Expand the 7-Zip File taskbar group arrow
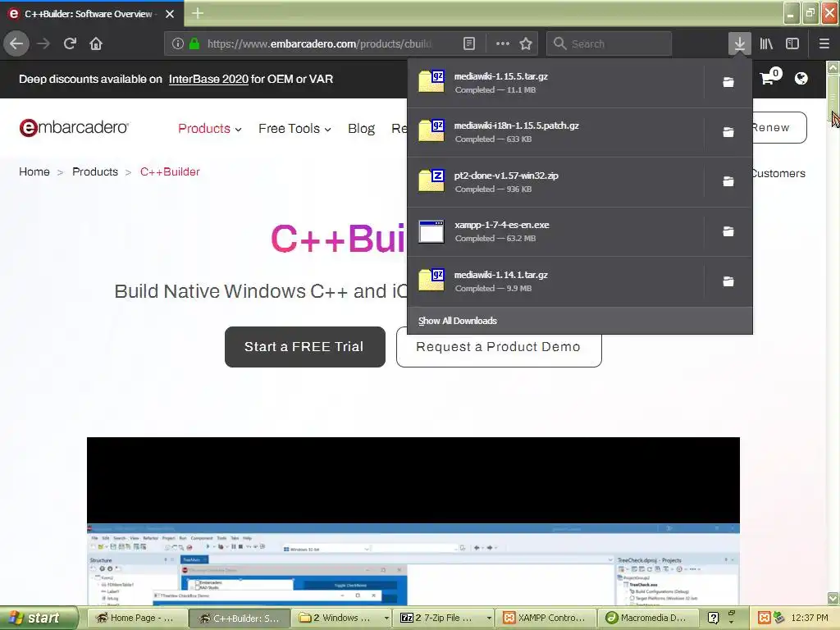Image resolution: width=840 pixels, height=630 pixels. point(489,619)
